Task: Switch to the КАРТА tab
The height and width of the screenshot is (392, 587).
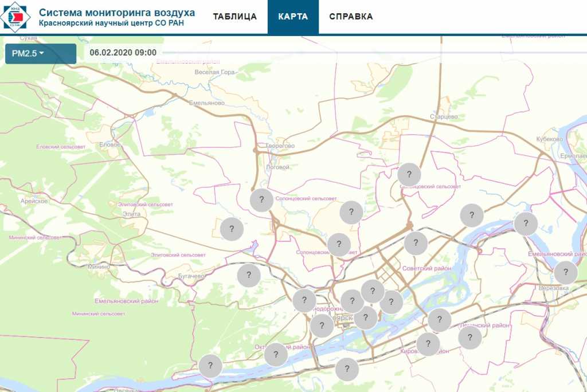Action: pyautogui.click(x=293, y=17)
